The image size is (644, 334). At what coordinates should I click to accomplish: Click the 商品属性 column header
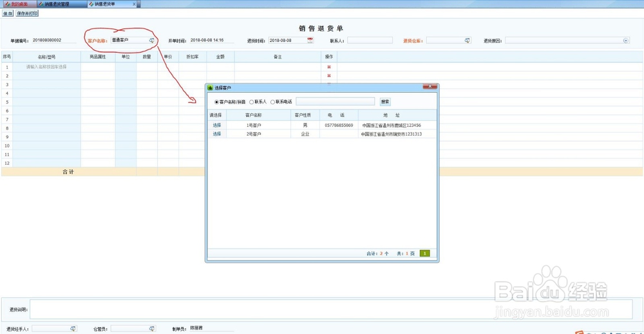point(98,57)
